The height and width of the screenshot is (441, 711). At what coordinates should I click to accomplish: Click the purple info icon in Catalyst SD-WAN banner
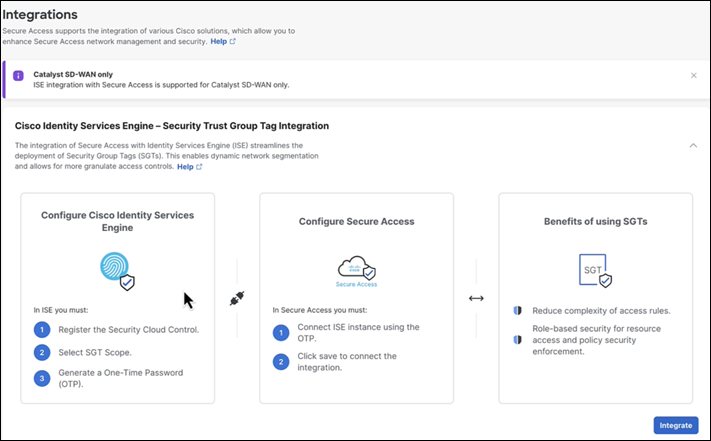(x=18, y=75)
